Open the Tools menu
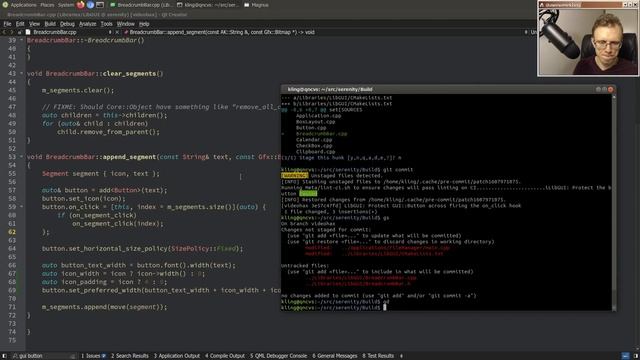Viewport: 640px width, 360px height. (106, 24)
